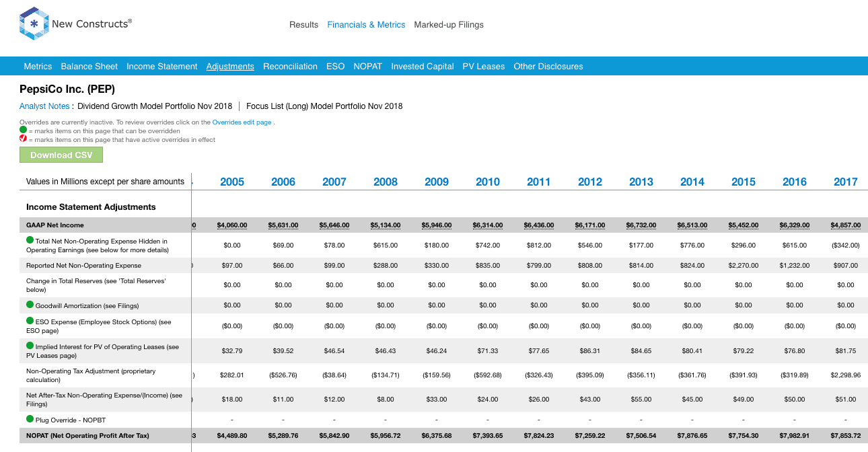Click Non-Operating Tax Adjustment row label
The width and height of the screenshot is (868, 452).
91,375
